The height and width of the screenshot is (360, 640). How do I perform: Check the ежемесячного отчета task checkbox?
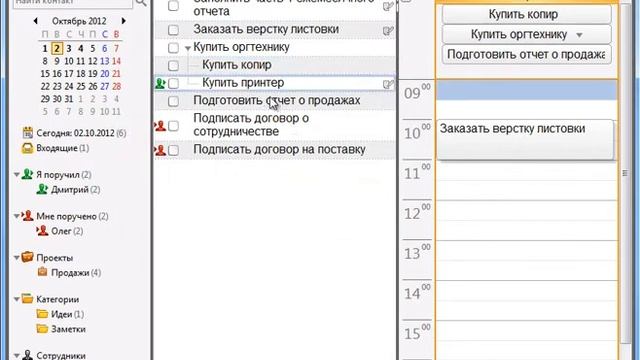(173, 6)
